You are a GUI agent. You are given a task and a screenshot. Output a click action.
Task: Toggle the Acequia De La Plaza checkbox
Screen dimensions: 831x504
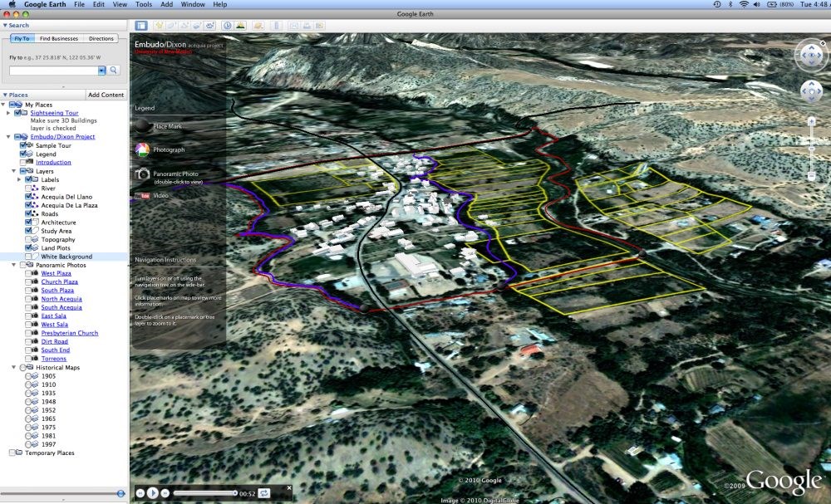[28, 205]
